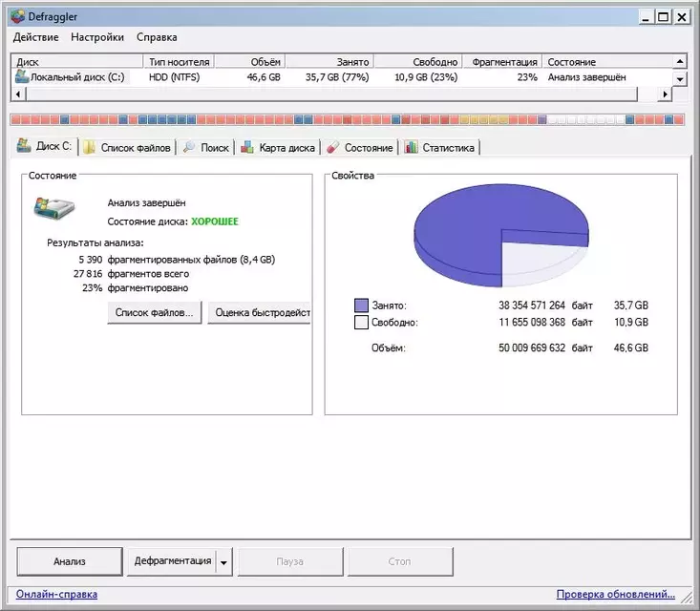Screen dimensions: 700x611
Task: Click the Анализ завершён cell in drive list
Action: [586, 77]
